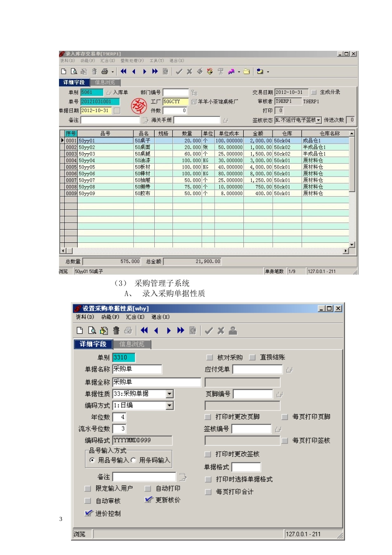Viewport: 392px width, 555px height.
Task: Click the save checkmark in purchase settings toolbar
Action: 209,330
